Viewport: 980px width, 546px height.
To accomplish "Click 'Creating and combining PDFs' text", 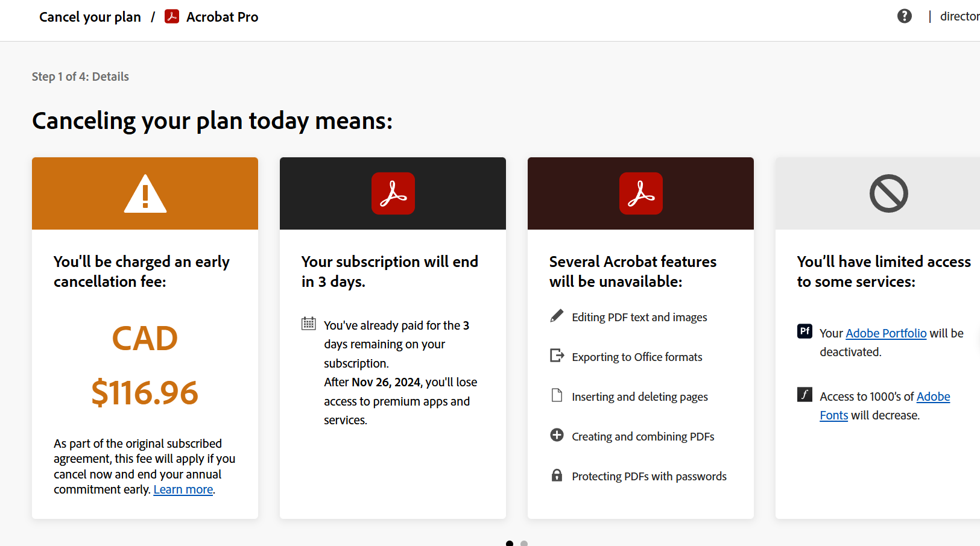I will coord(643,436).
